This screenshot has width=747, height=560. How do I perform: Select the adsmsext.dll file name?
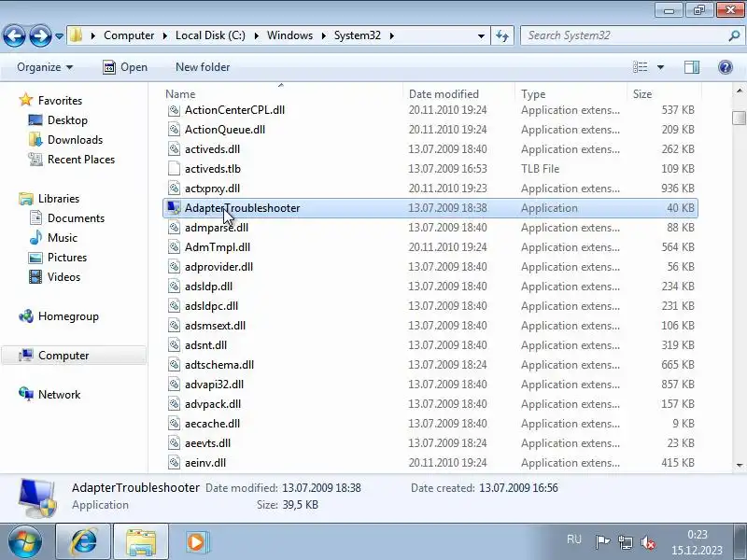(x=215, y=326)
